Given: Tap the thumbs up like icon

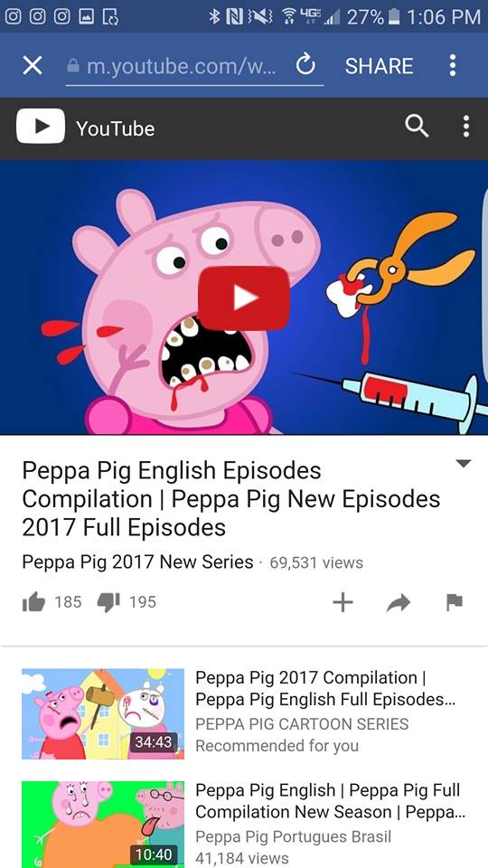Looking at the screenshot, I should point(33,602).
